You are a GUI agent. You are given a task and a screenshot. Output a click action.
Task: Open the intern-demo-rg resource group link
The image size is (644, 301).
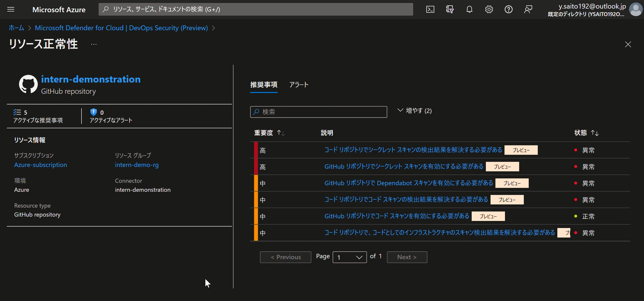pos(137,165)
